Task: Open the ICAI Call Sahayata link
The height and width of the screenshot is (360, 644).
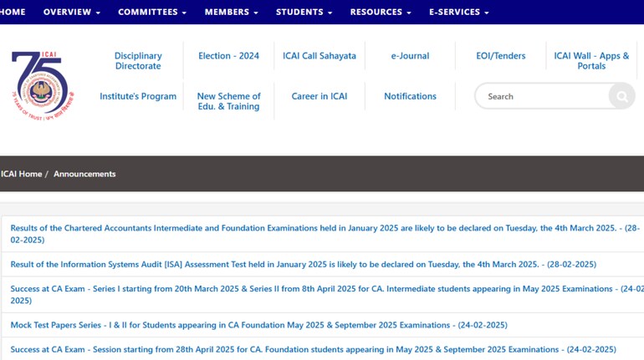Action: click(x=319, y=56)
